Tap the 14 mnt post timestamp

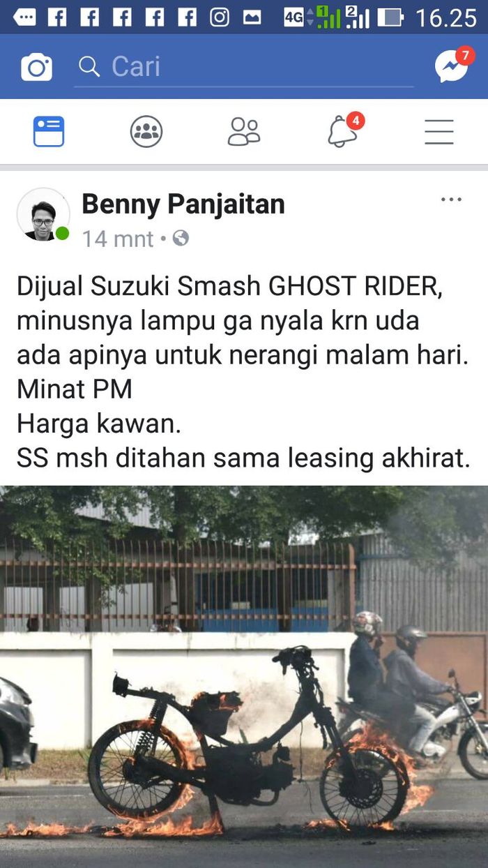(x=118, y=239)
